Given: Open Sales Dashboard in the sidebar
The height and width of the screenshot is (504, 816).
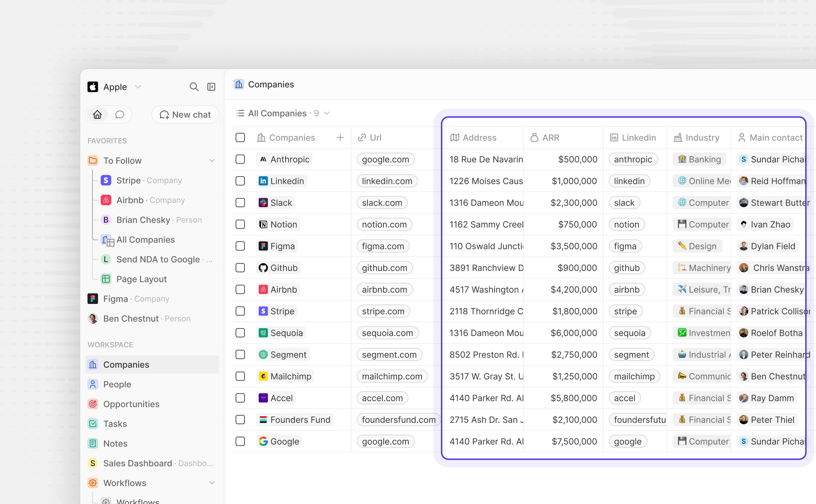Looking at the screenshot, I should (152, 463).
